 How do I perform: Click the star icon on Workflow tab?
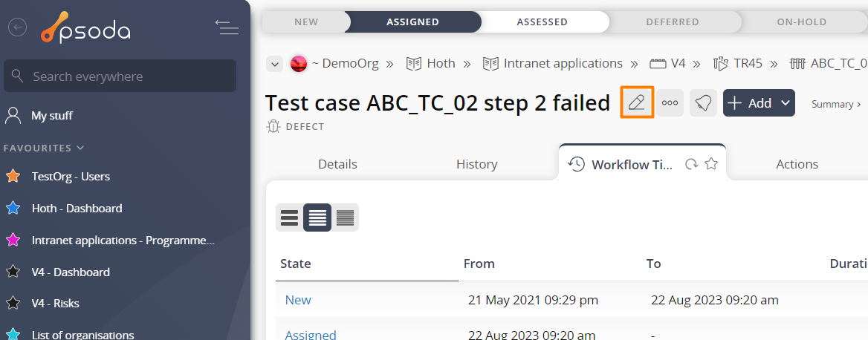pyautogui.click(x=711, y=164)
